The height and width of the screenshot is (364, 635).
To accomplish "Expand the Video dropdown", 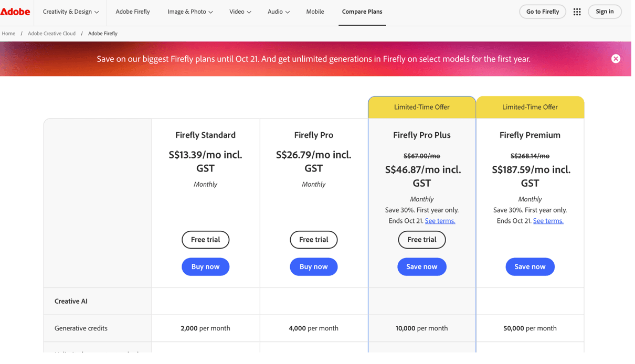I will click(240, 12).
